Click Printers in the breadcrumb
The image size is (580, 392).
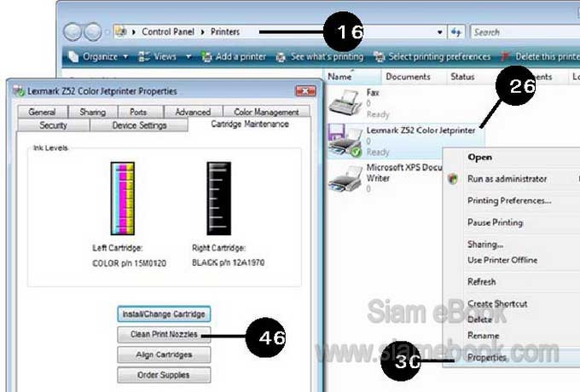[x=225, y=32]
